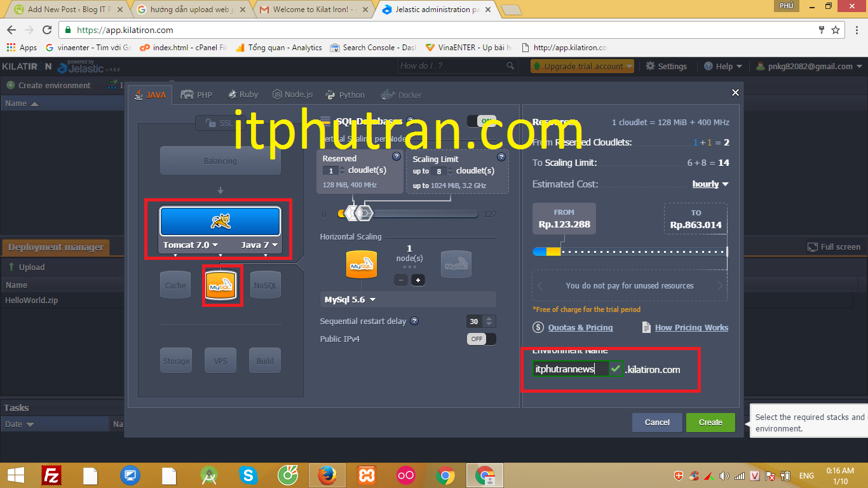
Task: Add the Cache node
Action: pyautogui.click(x=175, y=286)
